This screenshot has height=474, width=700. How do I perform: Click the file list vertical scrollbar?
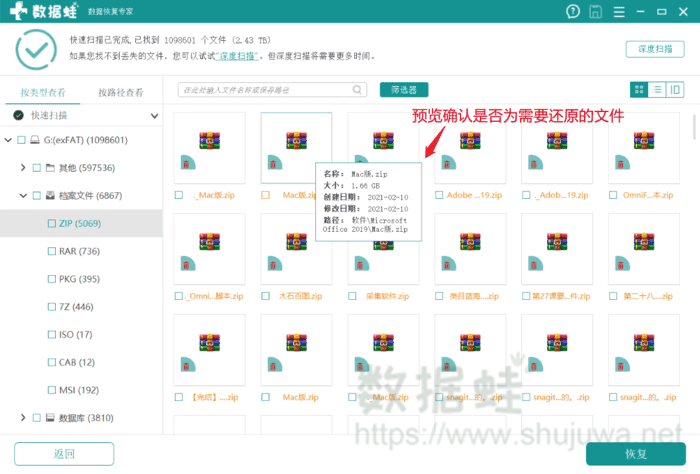694,127
